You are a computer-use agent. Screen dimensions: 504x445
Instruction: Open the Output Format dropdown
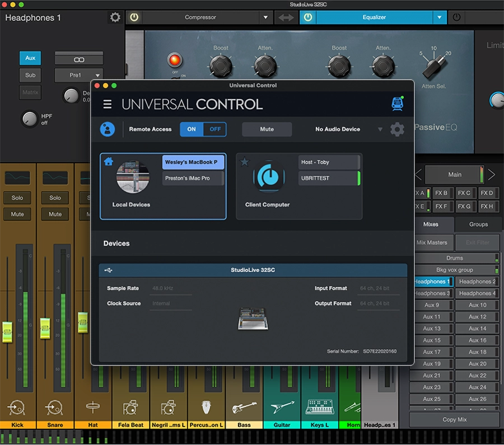[x=379, y=303]
